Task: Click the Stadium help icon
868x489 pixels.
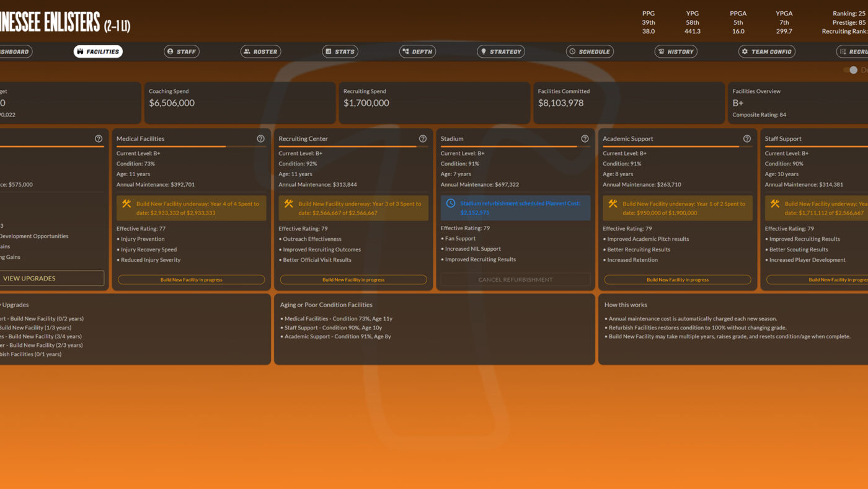Action: 585,139
